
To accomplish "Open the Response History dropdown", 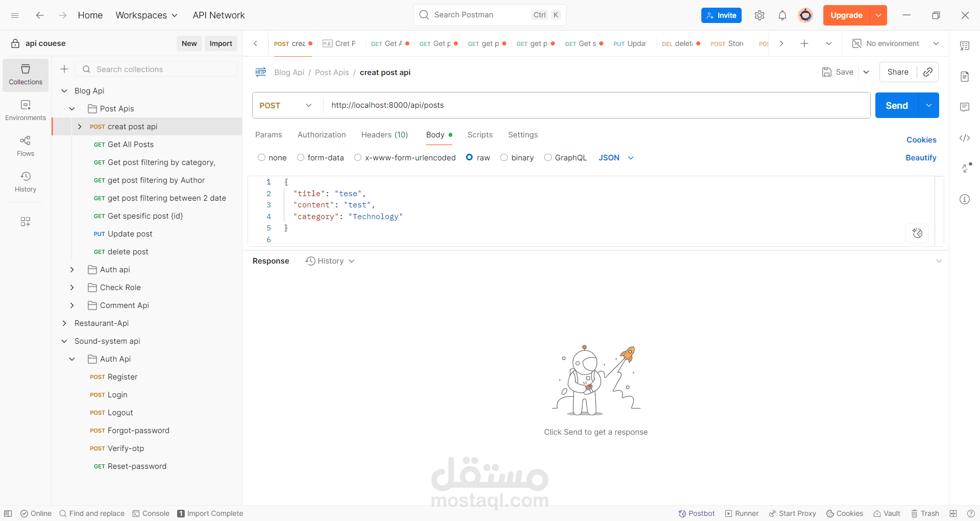I will coord(330,261).
